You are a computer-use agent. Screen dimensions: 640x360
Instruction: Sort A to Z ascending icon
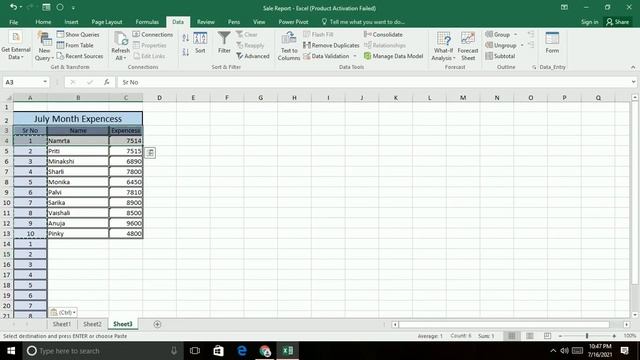(186, 38)
